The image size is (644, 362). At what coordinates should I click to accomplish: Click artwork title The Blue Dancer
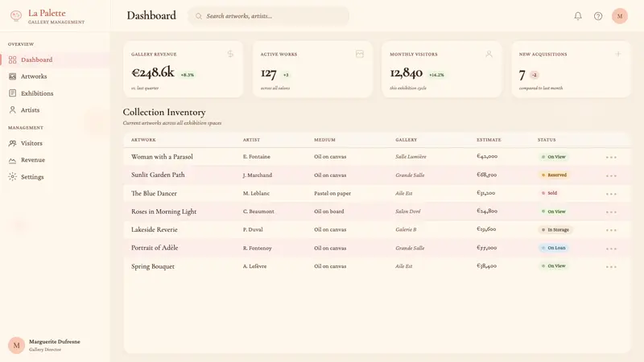154,193
